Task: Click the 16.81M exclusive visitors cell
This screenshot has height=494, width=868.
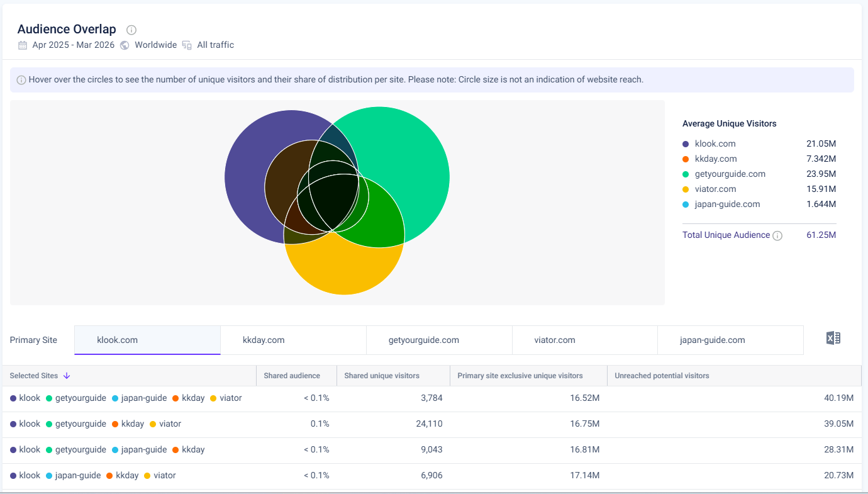Action: tap(585, 450)
